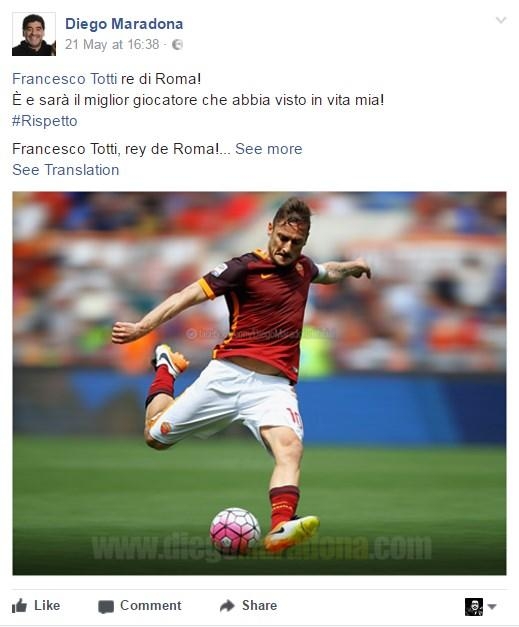Viewport: 519px width, 627px height.
Task: Click the small avatar icon beside Share
Action: pyautogui.click(x=474, y=607)
